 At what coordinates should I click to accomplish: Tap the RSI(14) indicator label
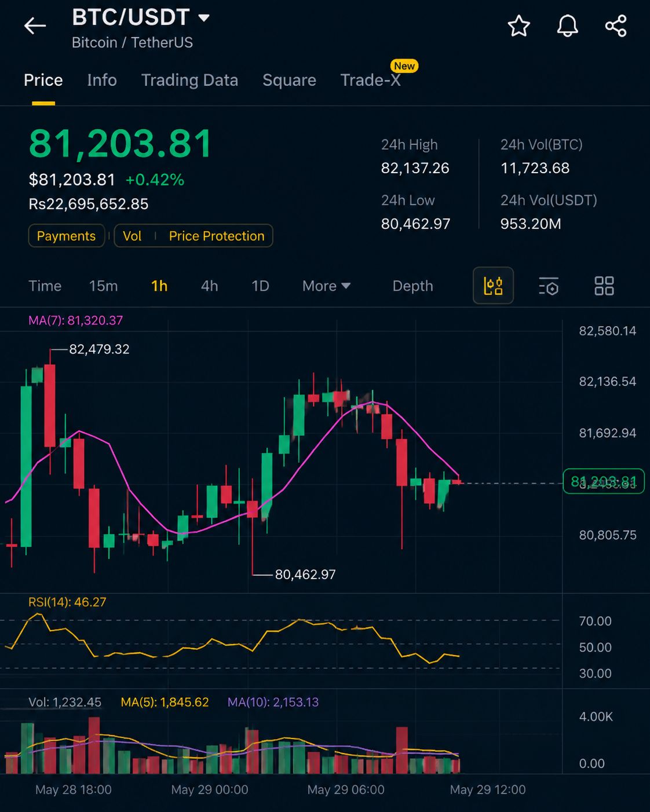coord(67,602)
